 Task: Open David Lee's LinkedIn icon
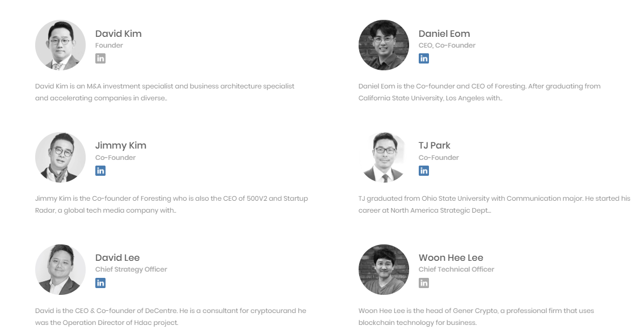click(100, 283)
